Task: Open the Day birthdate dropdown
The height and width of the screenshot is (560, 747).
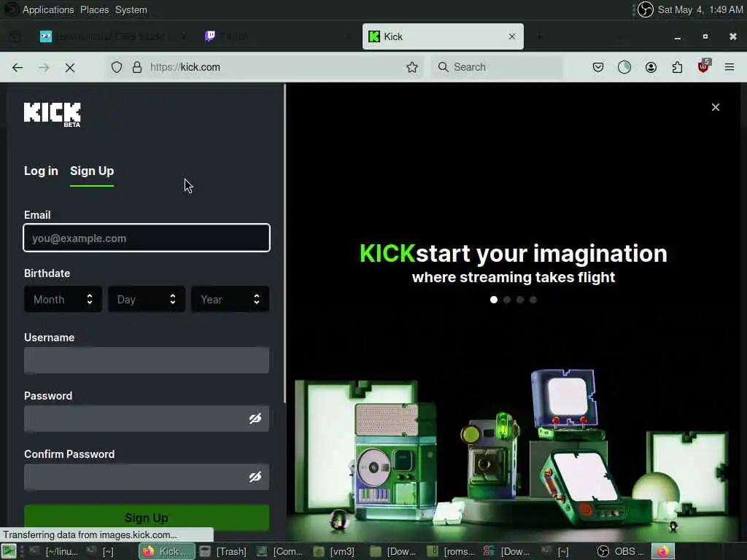Action: (x=147, y=299)
